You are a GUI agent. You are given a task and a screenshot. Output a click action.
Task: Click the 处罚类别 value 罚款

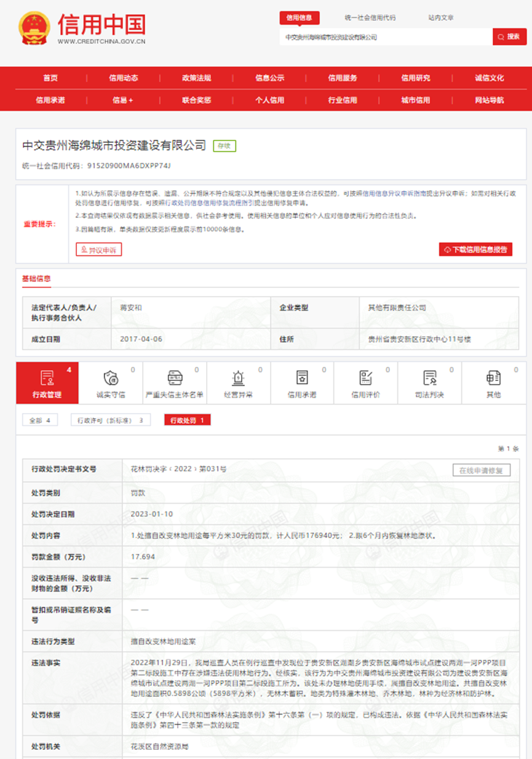138,492
